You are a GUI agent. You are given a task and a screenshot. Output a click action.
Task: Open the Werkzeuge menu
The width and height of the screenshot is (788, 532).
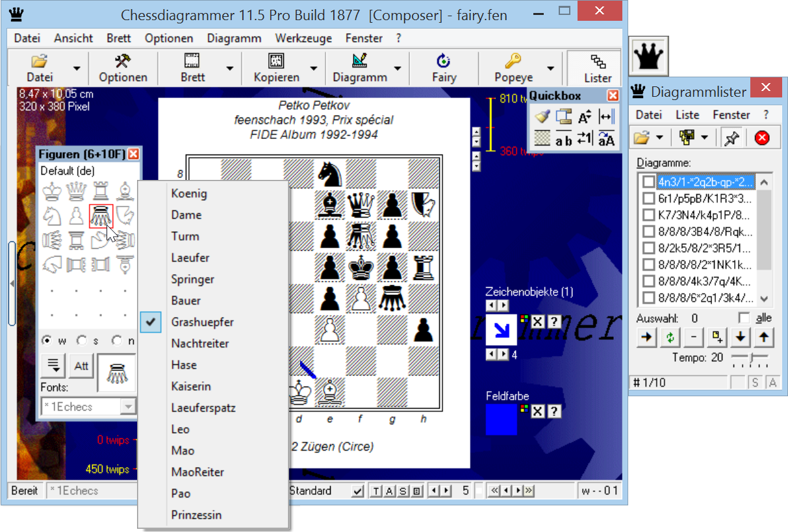[x=303, y=38]
